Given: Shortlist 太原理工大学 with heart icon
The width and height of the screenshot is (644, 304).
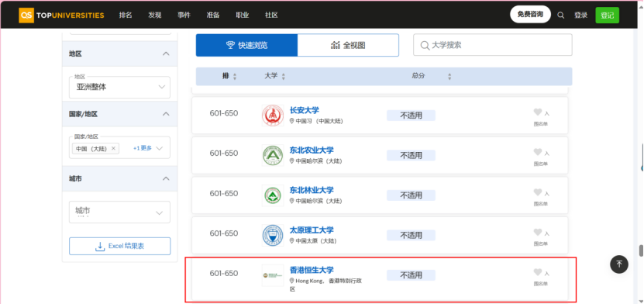Looking at the screenshot, I should [538, 232].
